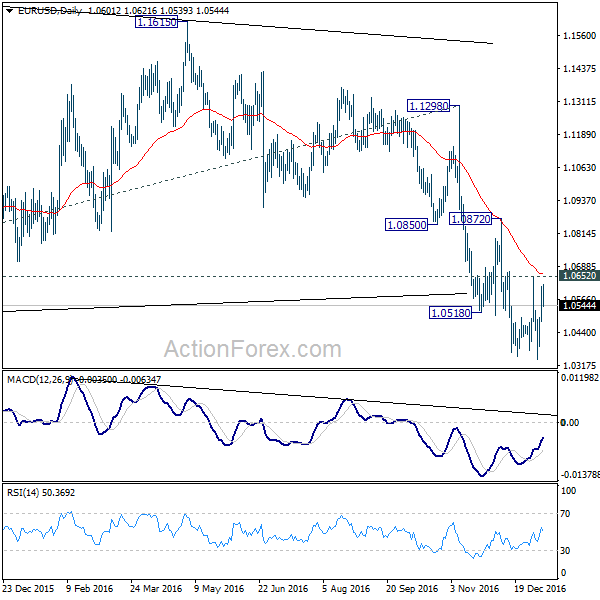Click the 1.11890 price axis value
Screen dimensions: 600x600
tap(579, 134)
